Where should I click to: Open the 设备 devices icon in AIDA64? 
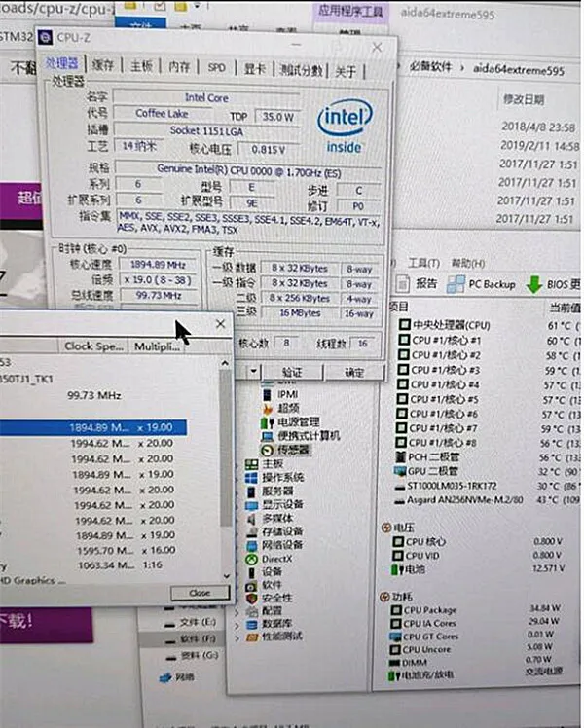252,572
